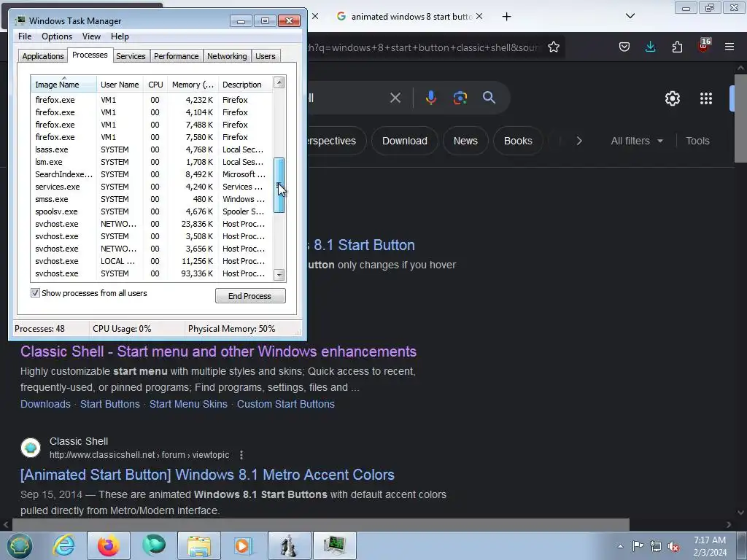The width and height of the screenshot is (747, 560).
Task: Select the lsass.exe process row
Action: (152, 149)
